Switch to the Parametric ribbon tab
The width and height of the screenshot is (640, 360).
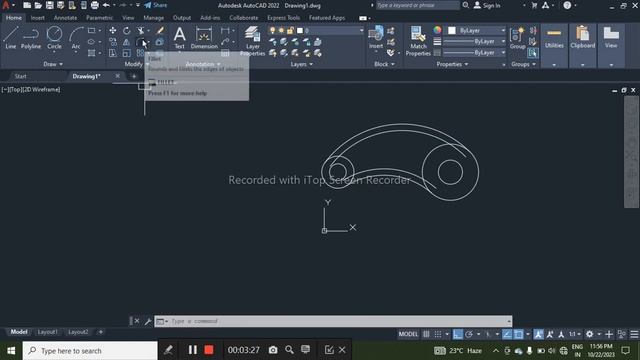[99, 18]
